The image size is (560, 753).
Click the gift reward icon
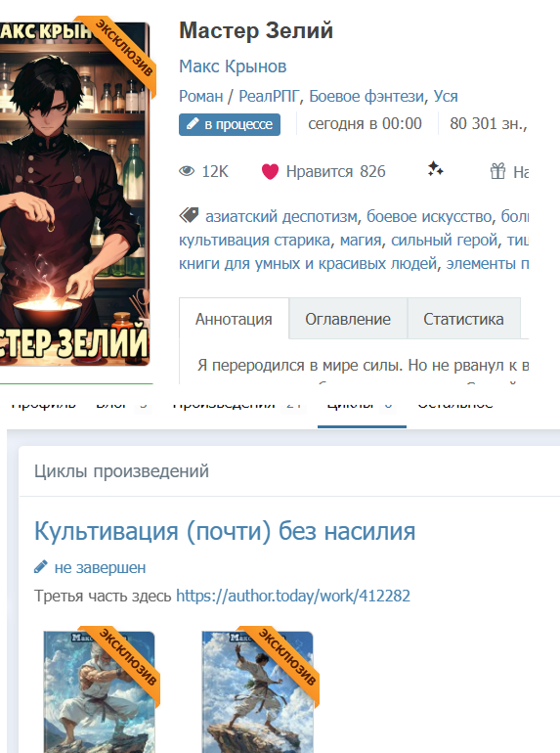click(497, 171)
